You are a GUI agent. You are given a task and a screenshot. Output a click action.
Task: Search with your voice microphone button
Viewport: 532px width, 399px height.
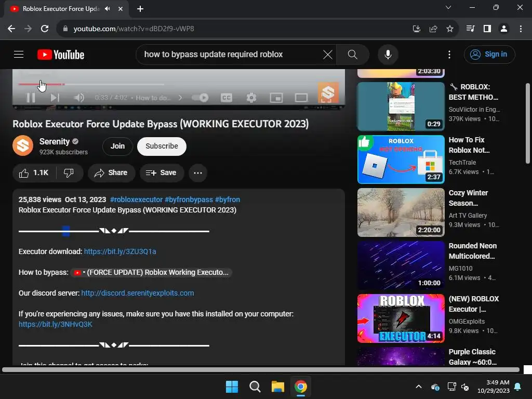388,54
